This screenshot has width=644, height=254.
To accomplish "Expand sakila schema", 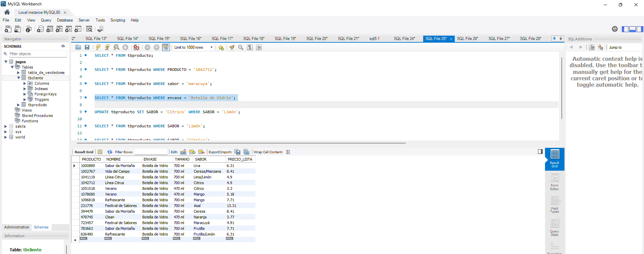I will click(6, 126).
